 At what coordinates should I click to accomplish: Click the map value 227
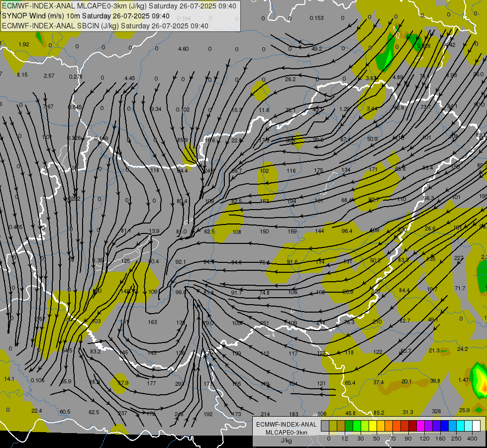459,258
